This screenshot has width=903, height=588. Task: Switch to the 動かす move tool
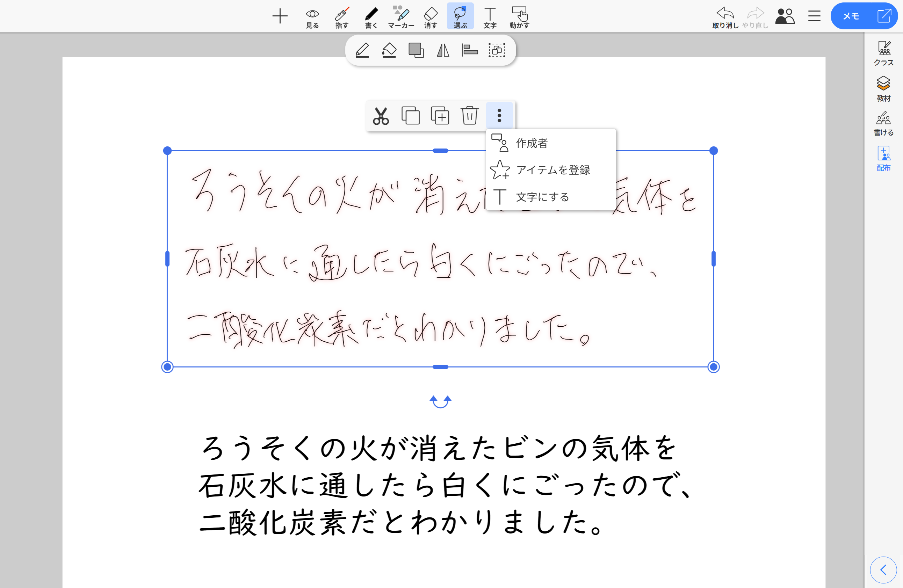[519, 17]
